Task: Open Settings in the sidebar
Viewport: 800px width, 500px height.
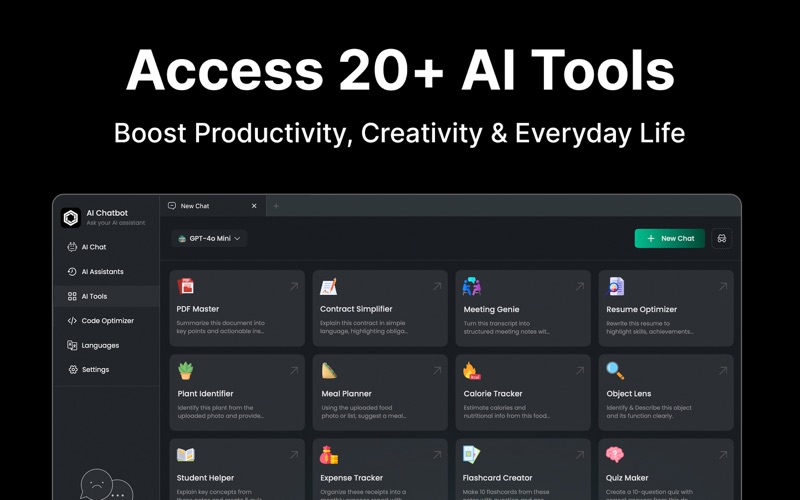Action: tap(95, 370)
